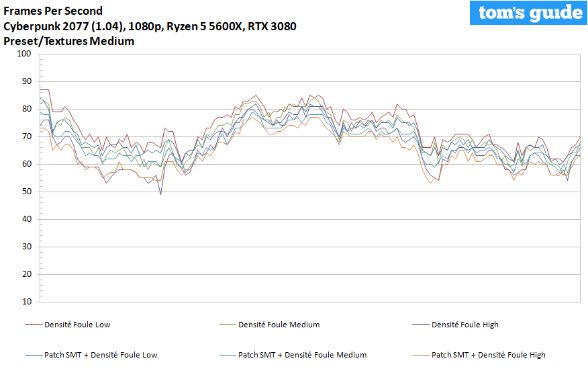The image size is (588, 371).
Task: Click the green line swatch for Densité Foule Medium
Action: pos(228,325)
